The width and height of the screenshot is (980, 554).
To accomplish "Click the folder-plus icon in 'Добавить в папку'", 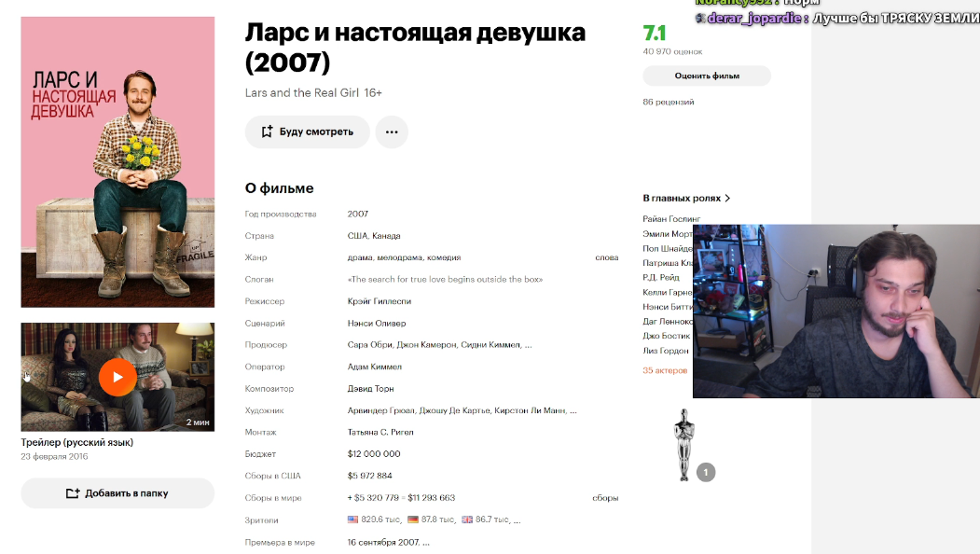I will 73,493.
